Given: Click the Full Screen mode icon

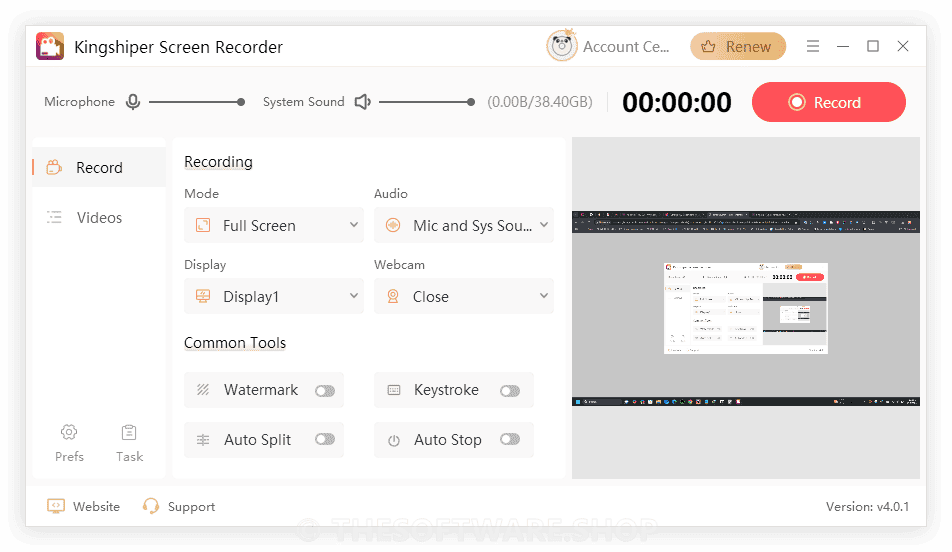Looking at the screenshot, I should tap(203, 225).
